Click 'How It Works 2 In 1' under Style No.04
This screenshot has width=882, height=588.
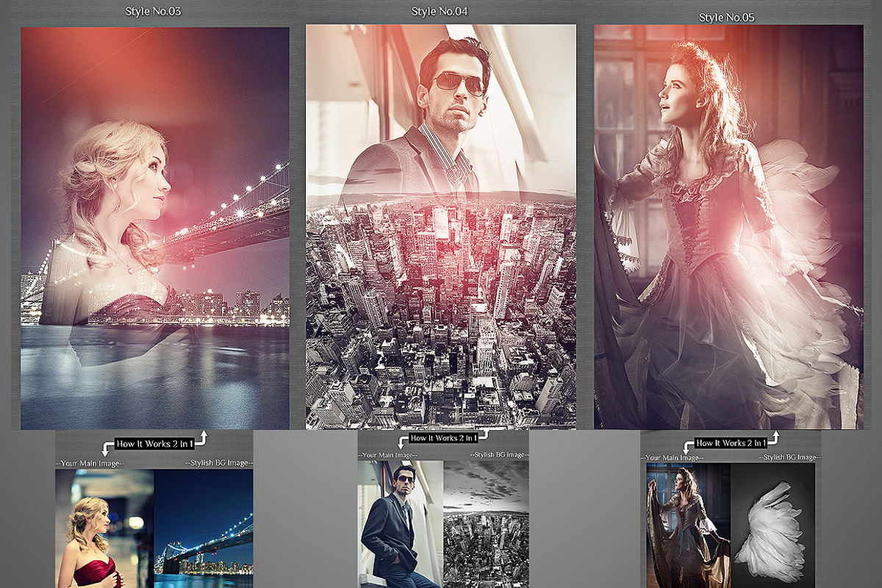[x=443, y=438]
